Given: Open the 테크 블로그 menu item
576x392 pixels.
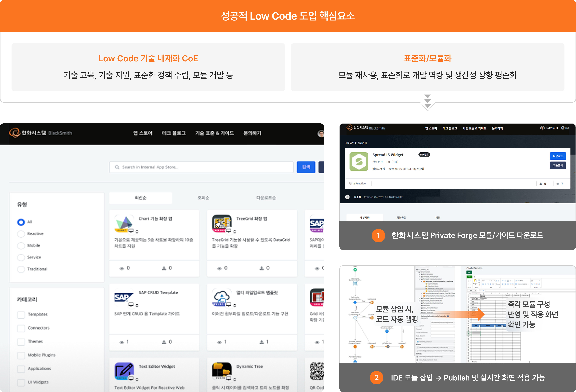Looking at the screenshot, I should (x=174, y=133).
